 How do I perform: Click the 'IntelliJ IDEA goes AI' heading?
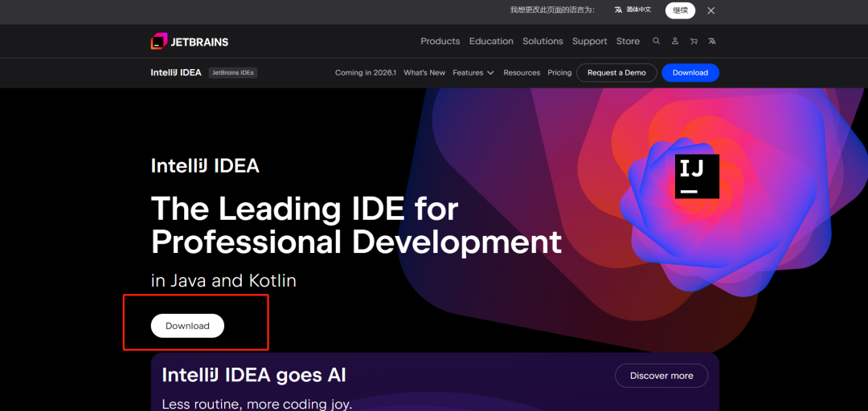point(254,375)
